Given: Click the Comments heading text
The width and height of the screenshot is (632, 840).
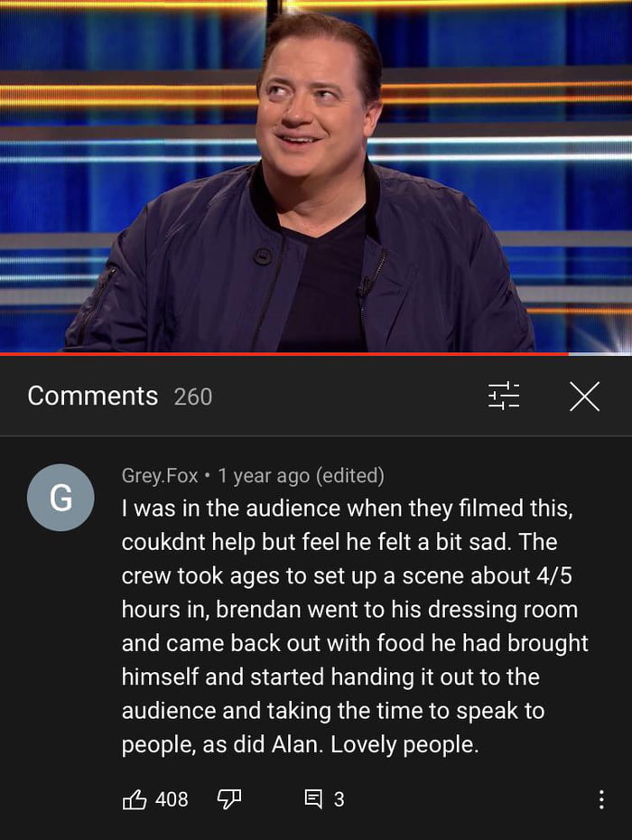Looking at the screenshot, I should (93, 397).
